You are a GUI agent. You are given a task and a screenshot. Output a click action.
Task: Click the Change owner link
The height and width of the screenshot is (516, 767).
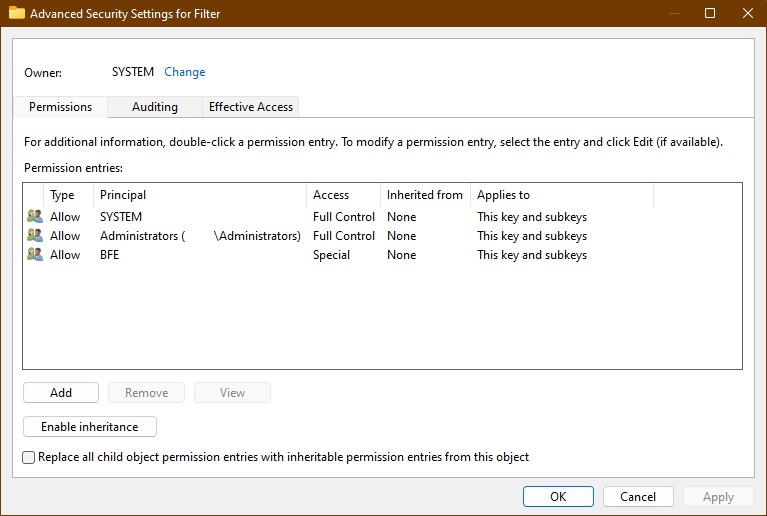tap(184, 72)
